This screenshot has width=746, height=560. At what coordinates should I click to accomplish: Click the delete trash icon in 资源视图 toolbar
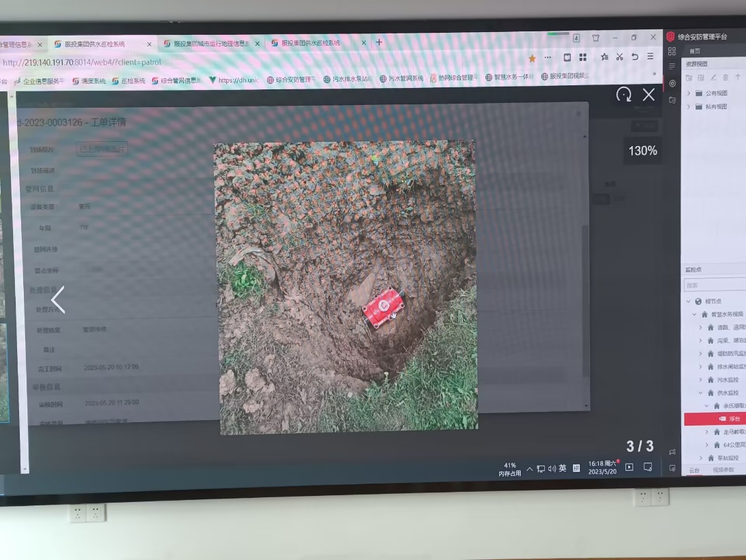(726, 78)
